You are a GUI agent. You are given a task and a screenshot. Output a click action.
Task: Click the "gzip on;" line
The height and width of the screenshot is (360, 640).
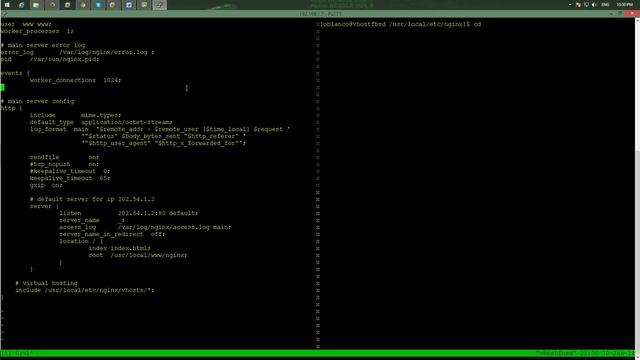click(x=46, y=185)
